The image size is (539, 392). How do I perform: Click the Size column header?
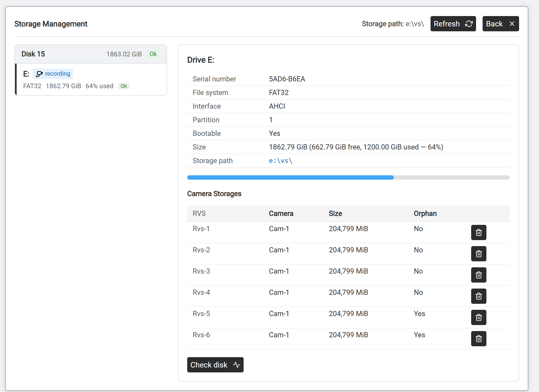(x=335, y=213)
